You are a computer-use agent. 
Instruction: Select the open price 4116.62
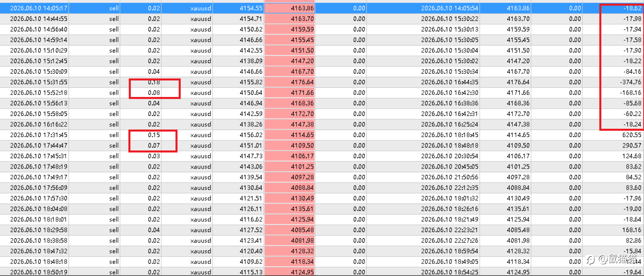[251, 219]
